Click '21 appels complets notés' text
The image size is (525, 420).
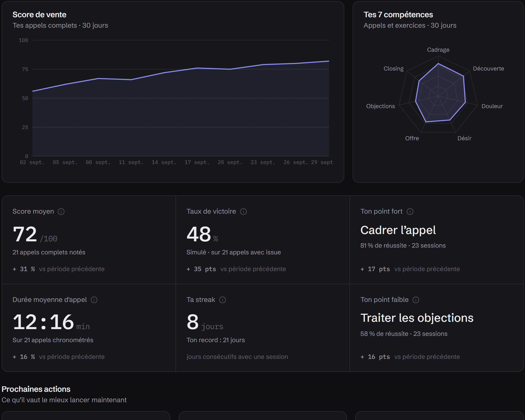pos(49,252)
